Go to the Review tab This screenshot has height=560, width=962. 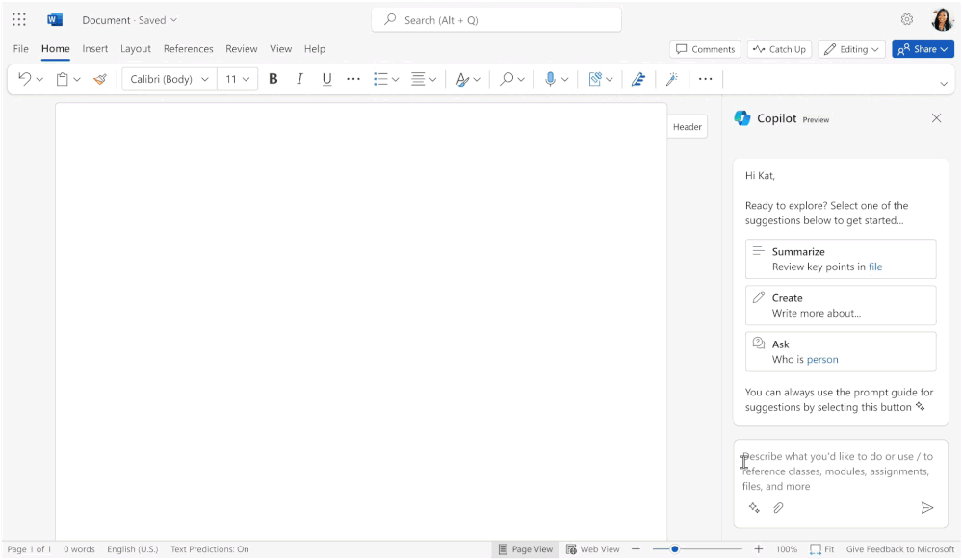(x=241, y=48)
